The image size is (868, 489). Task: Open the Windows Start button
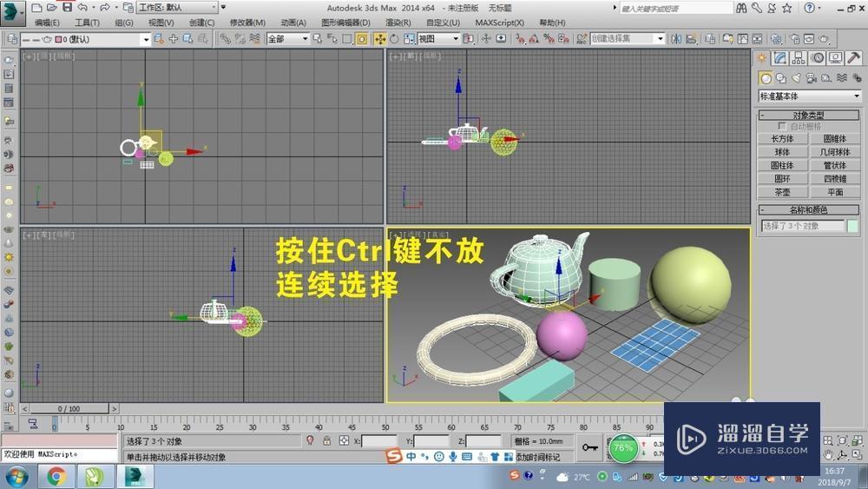click(x=16, y=476)
